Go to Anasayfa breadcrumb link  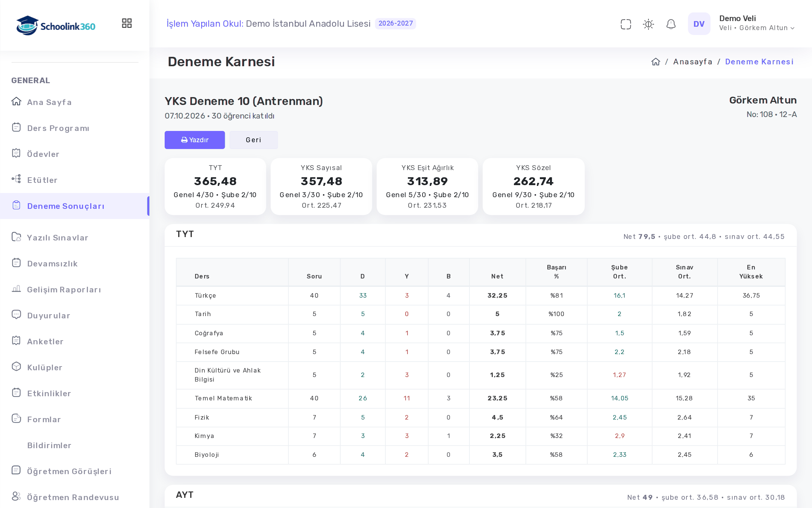(692, 62)
